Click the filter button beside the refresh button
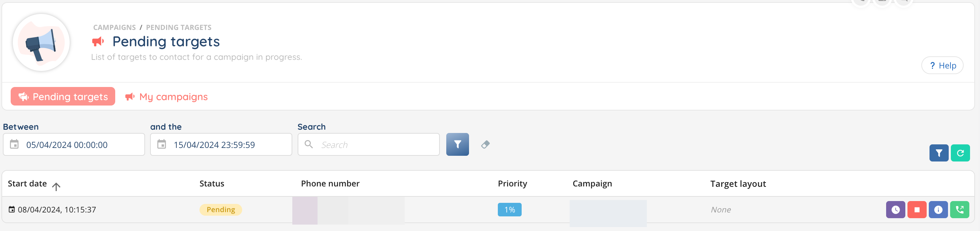The height and width of the screenshot is (231, 980). pyautogui.click(x=938, y=153)
